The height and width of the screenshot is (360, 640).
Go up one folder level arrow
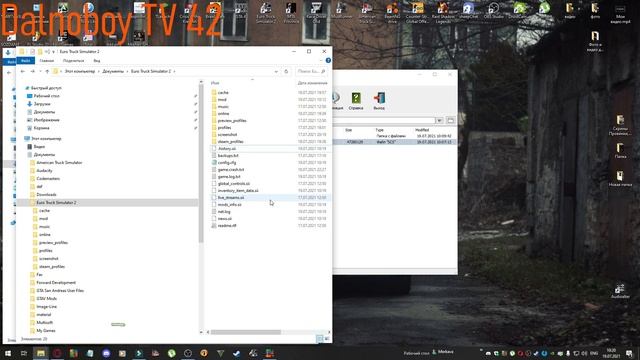point(47,71)
